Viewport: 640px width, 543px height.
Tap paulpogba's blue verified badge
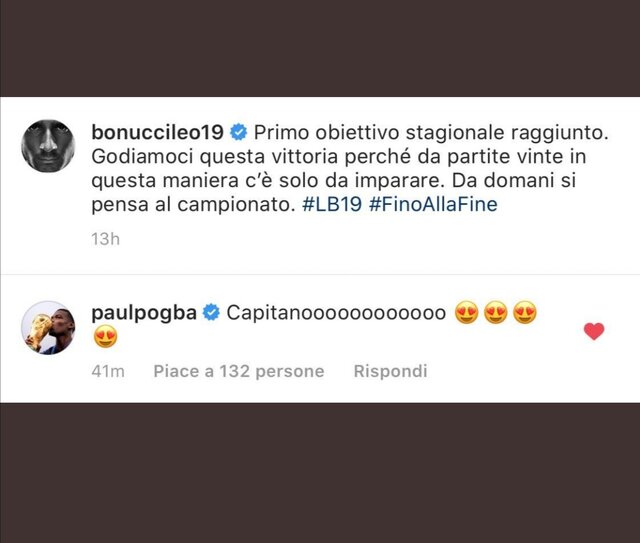pos(211,313)
